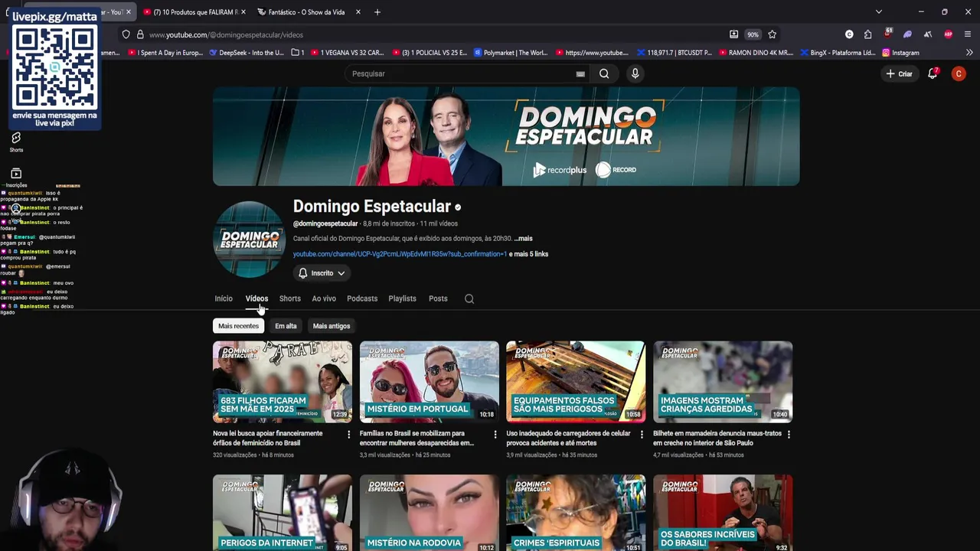Open the on-screen keyboard icon in search
The width and height of the screenshot is (980, 551).
coord(580,74)
